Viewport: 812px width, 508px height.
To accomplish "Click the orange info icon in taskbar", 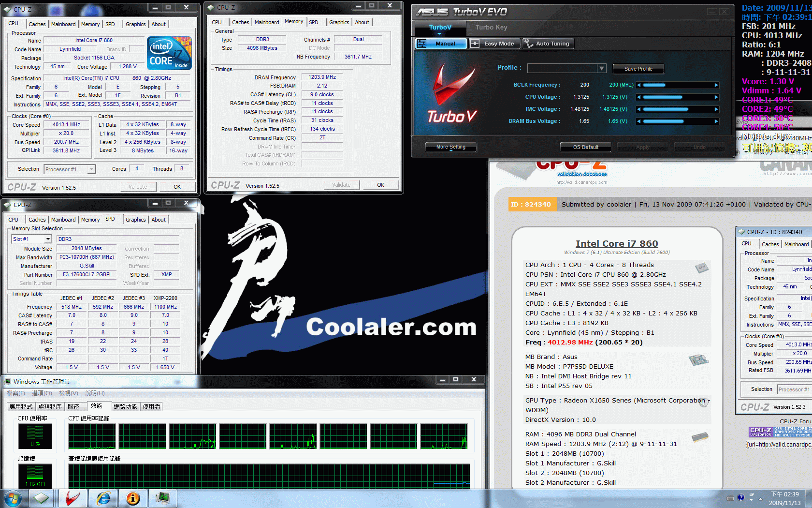I will coord(133,498).
